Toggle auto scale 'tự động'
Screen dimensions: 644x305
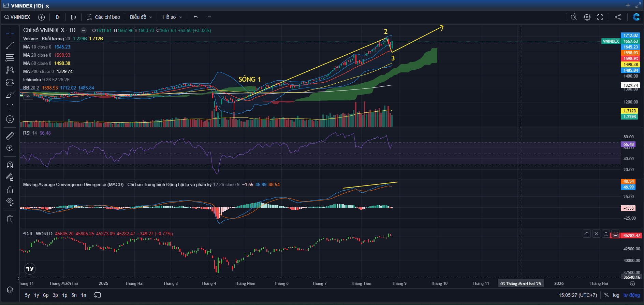click(x=631, y=295)
